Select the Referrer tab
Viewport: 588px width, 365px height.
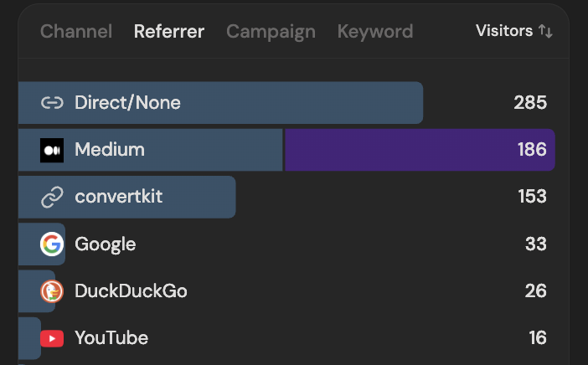[x=169, y=32]
